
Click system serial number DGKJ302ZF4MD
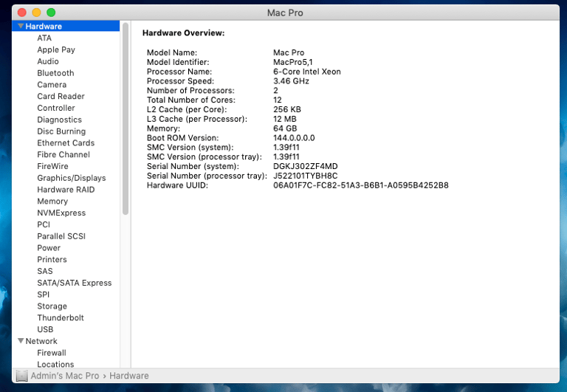(x=305, y=166)
